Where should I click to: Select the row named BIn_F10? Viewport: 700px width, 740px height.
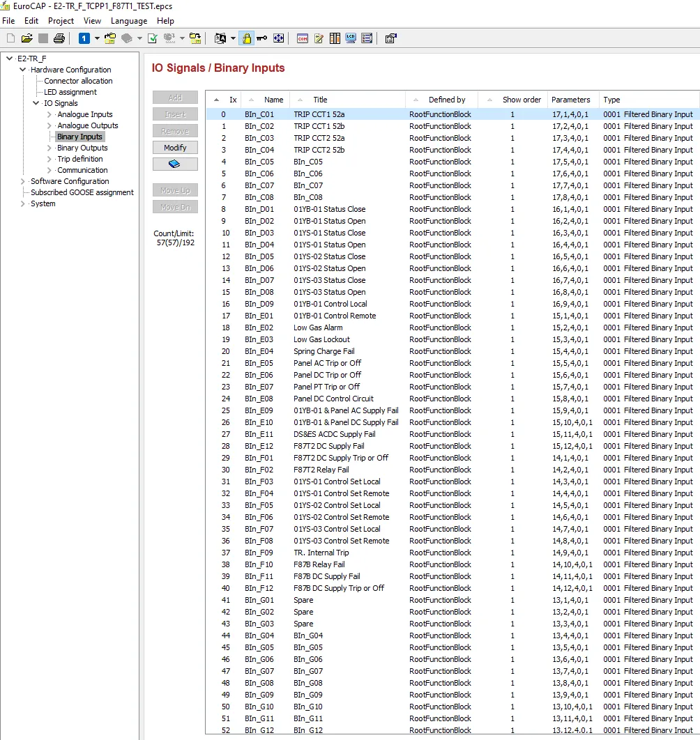tap(453, 564)
